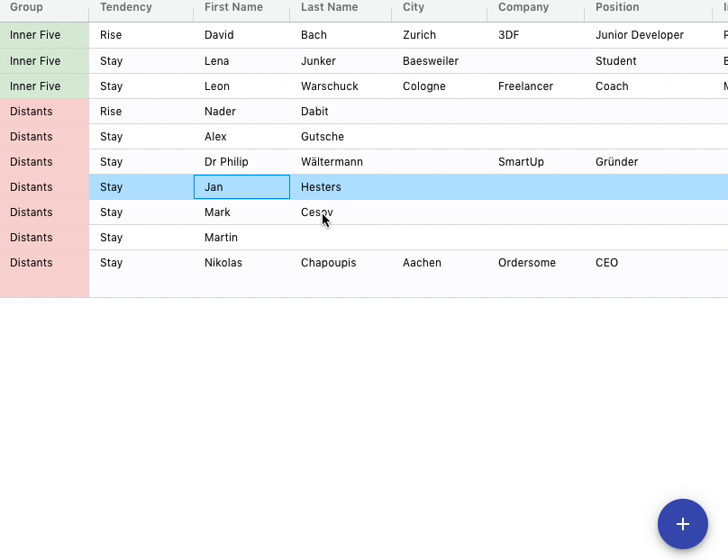This screenshot has height=560, width=728.
Task: Select last name cell Warschuck
Action: click(x=341, y=86)
